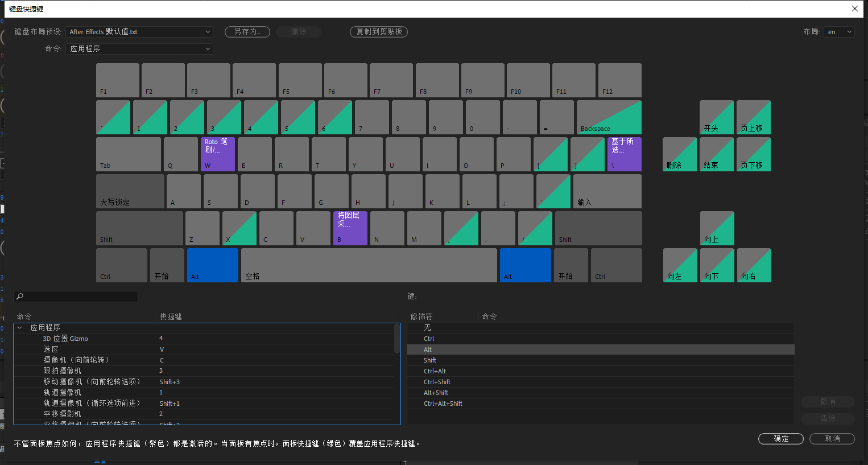Click the 向右 arrow key
Viewport: 868px width, 465px height.
754,265
